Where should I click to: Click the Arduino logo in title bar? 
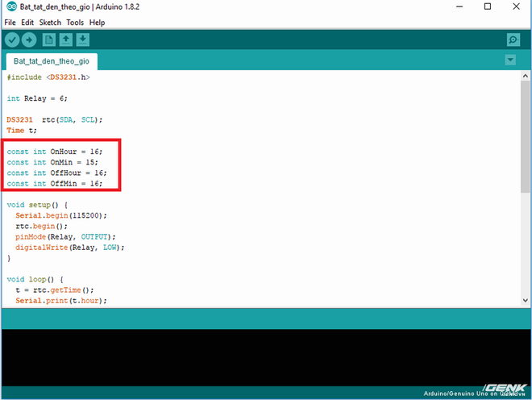pos(11,6)
